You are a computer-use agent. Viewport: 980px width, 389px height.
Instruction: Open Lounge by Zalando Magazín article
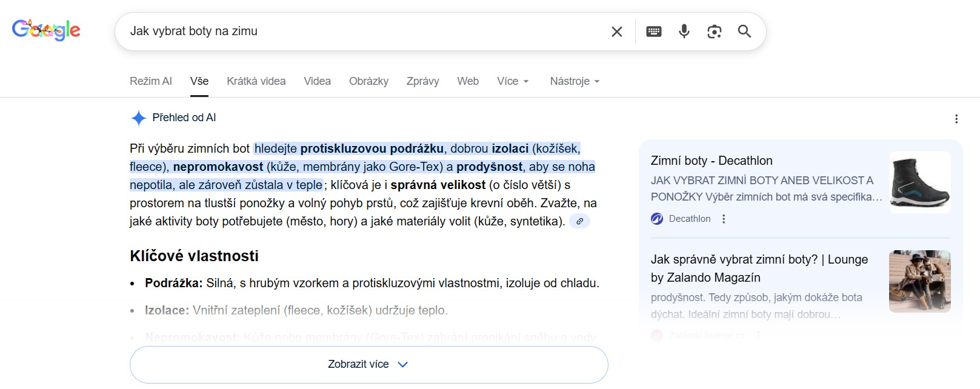tap(759, 268)
